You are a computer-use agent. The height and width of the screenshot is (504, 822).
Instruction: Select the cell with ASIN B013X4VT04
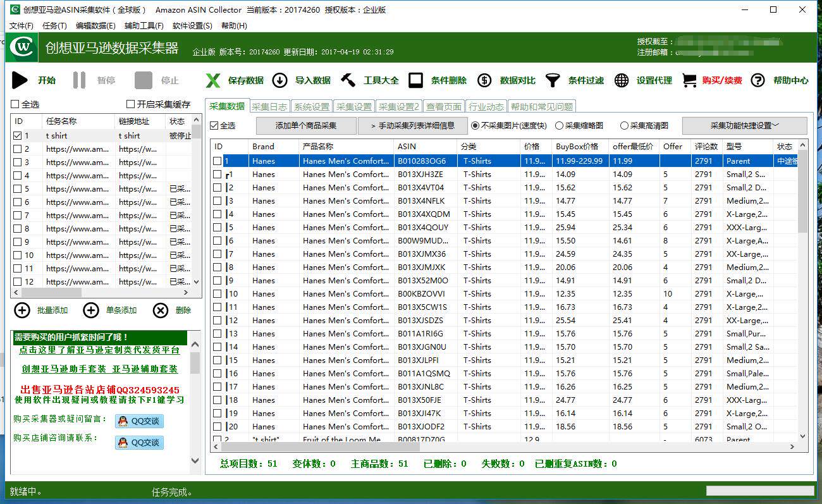(426, 188)
